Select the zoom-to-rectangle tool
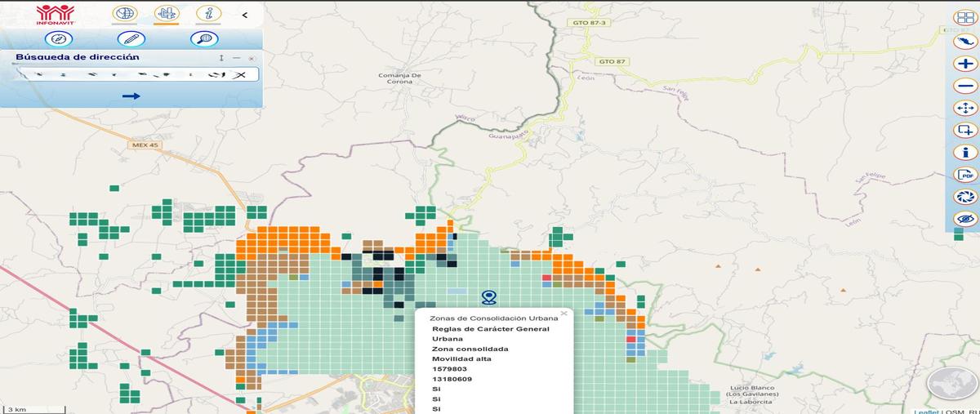This screenshot has height=414, width=980. click(965, 130)
